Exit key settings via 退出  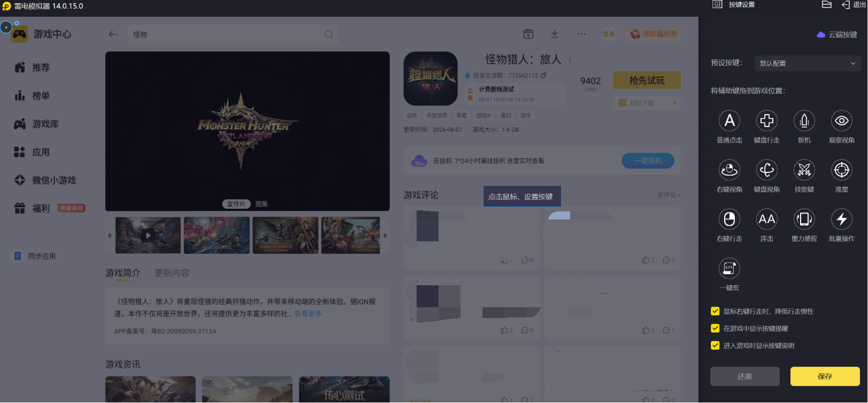(x=854, y=5)
